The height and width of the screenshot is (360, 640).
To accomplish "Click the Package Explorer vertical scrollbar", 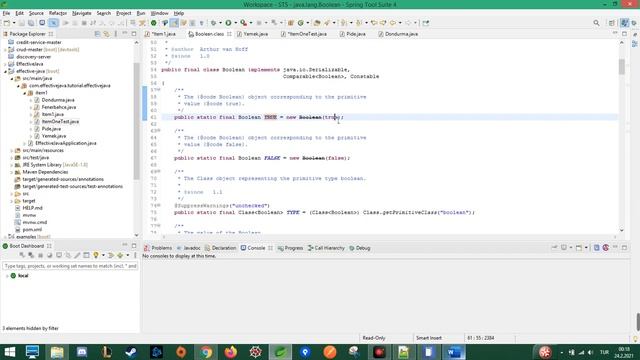I will (x=136, y=122).
